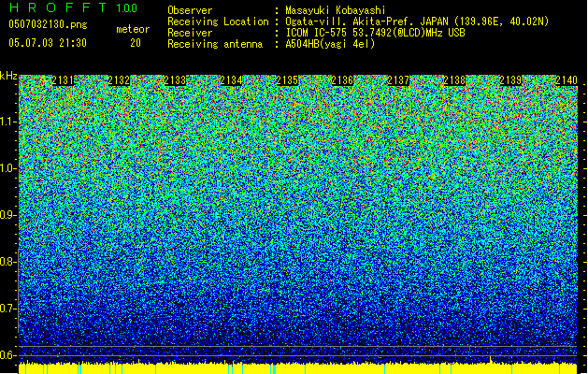Select the 0507032130.png filename text
Viewport: 588px width, 374px height.
pos(48,24)
